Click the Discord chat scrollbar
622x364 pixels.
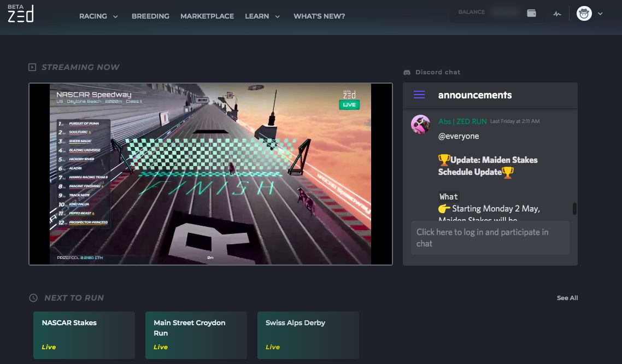574,209
